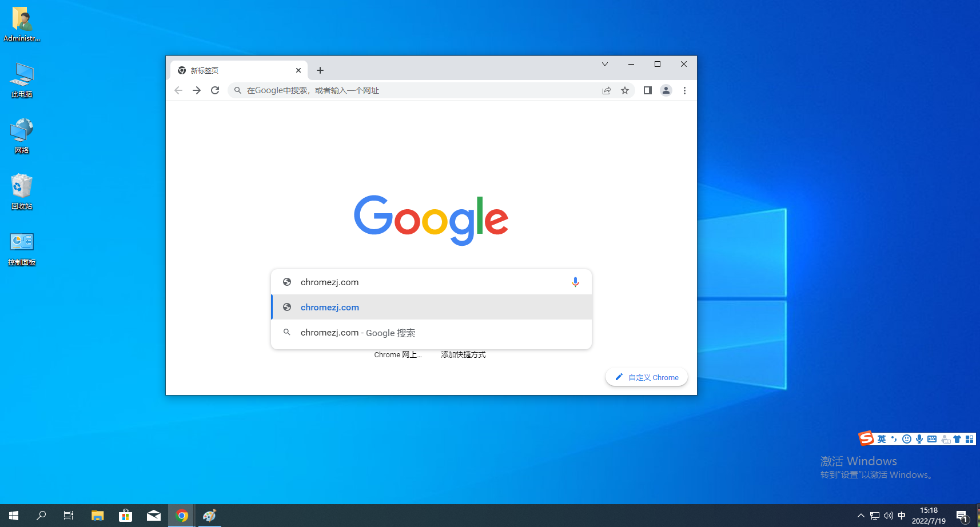Open Mail app from the taskbar
The width and height of the screenshot is (980, 527).
[154, 516]
